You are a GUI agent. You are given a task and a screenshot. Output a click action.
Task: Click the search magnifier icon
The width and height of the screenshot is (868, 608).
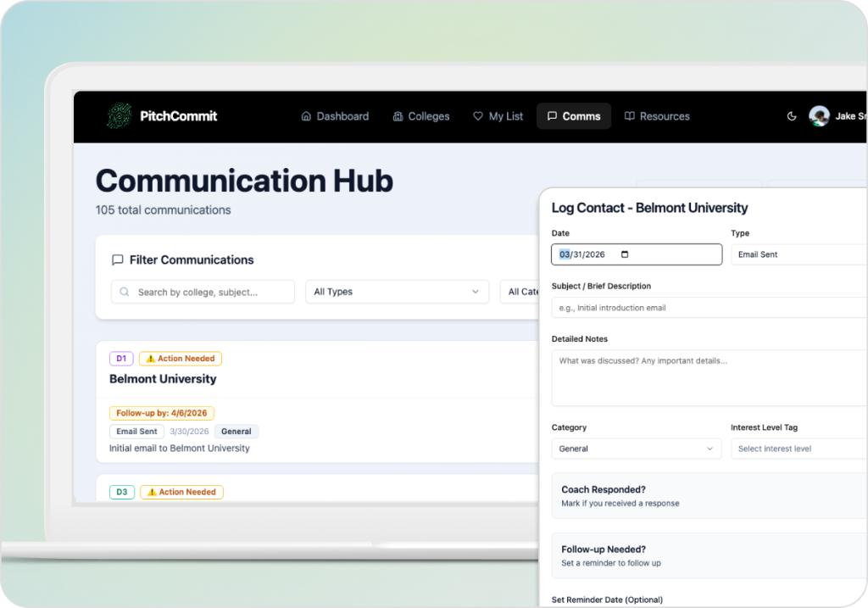(x=125, y=292)
